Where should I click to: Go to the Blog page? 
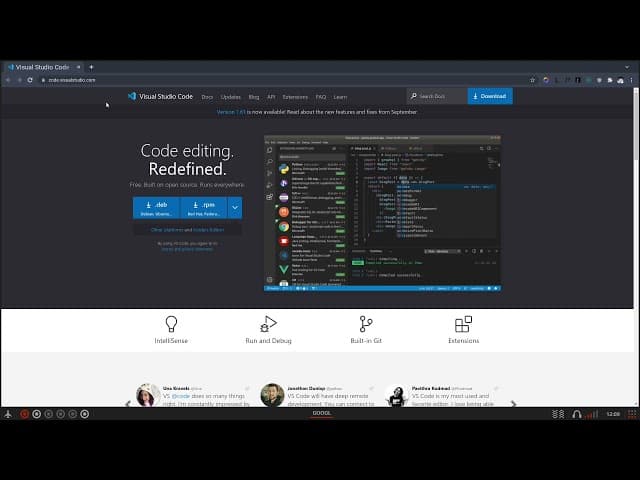[x=254, y=97]
